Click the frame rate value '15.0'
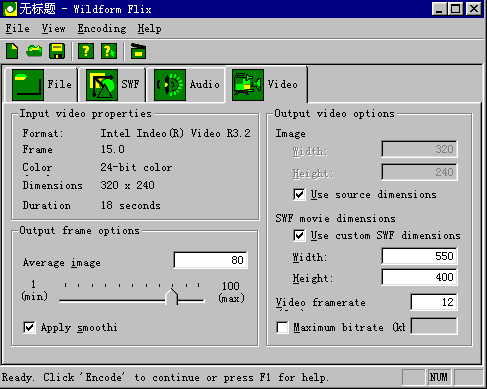 (113, 149)
